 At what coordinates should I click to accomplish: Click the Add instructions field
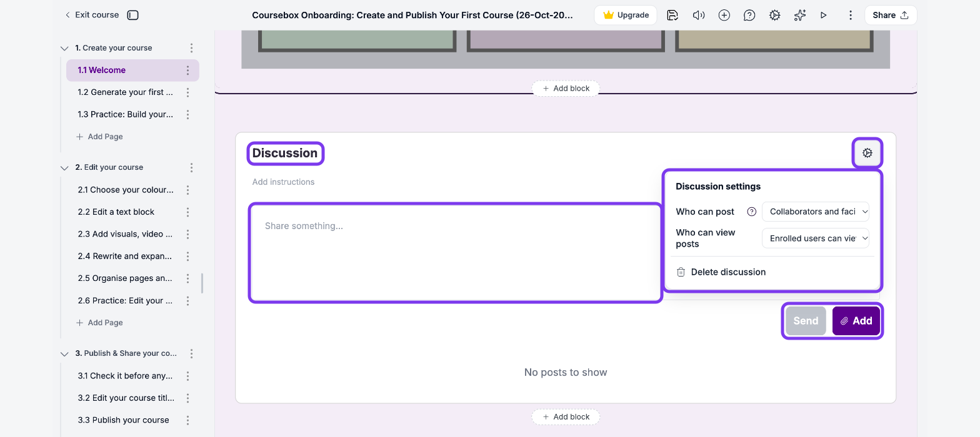[x=283, y=182]
